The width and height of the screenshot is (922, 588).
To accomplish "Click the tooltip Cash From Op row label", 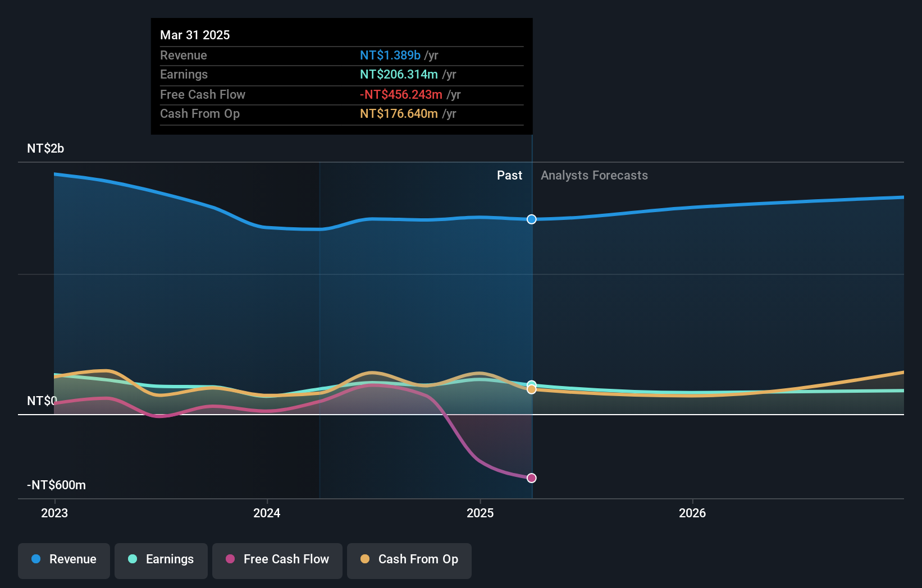I will pyautogui.click(x=200, y=114).
